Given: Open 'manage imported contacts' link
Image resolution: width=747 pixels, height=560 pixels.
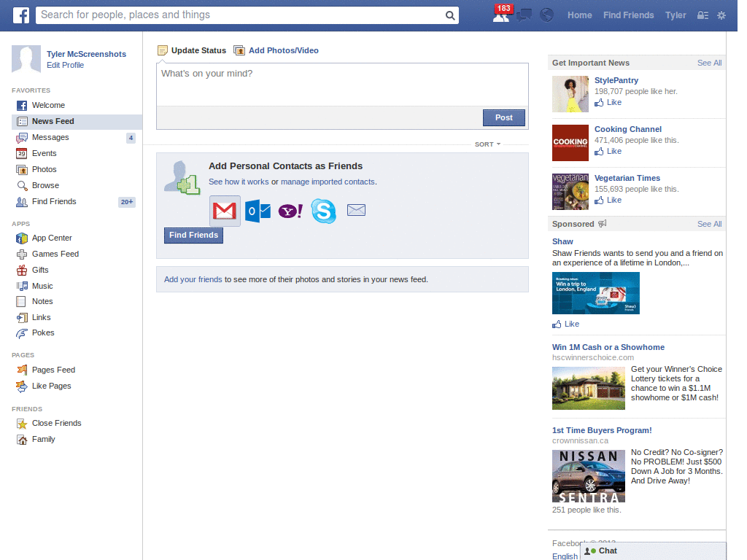Looking at the screenshot, I should 328,182.
